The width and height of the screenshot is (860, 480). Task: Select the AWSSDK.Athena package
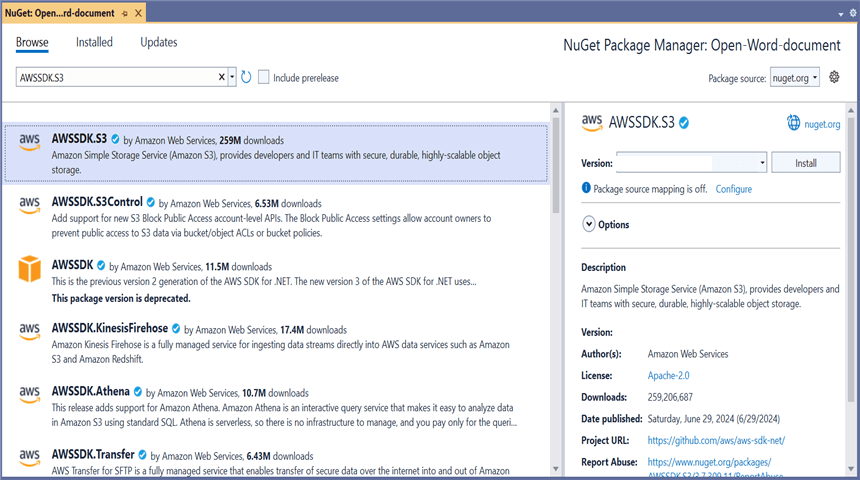point(276,406)
